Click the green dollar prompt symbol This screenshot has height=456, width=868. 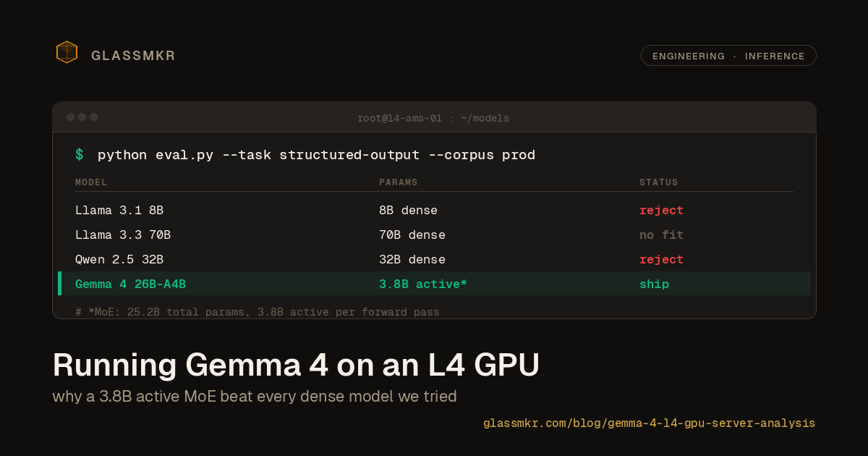tap(80, 155)
